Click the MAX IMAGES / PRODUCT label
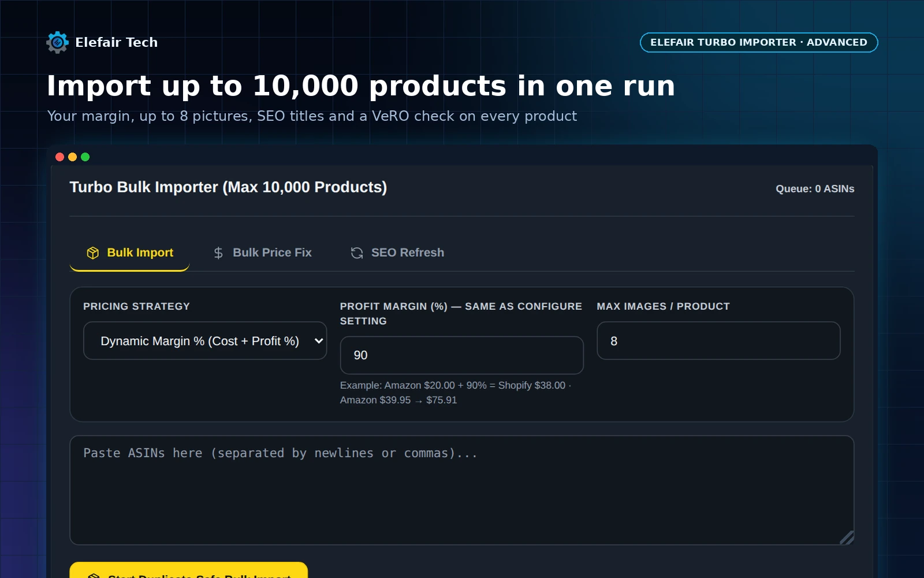Image resolution: width=924 pixels, height=578 pixels. tap(664, 306)
